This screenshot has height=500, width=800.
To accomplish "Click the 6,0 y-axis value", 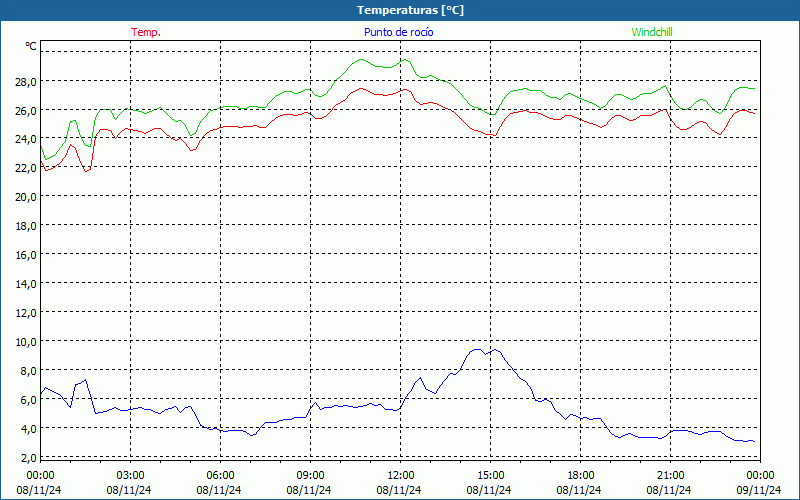I will pos(28,400).
